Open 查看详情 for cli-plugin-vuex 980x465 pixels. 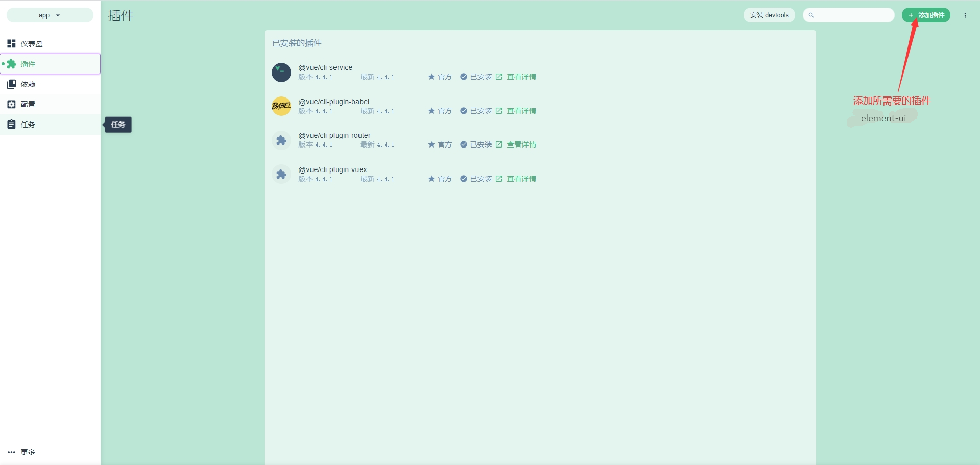tap(521, 179)
